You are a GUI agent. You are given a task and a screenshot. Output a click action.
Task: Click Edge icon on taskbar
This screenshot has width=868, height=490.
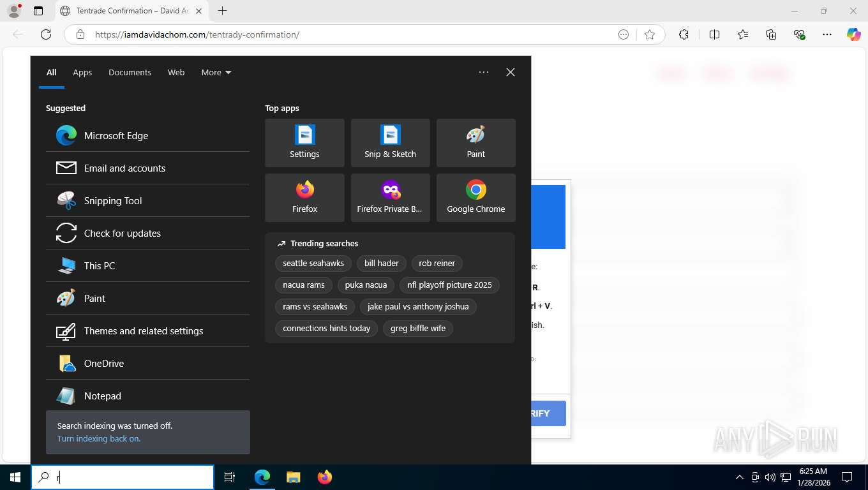(x=262, y=477)
